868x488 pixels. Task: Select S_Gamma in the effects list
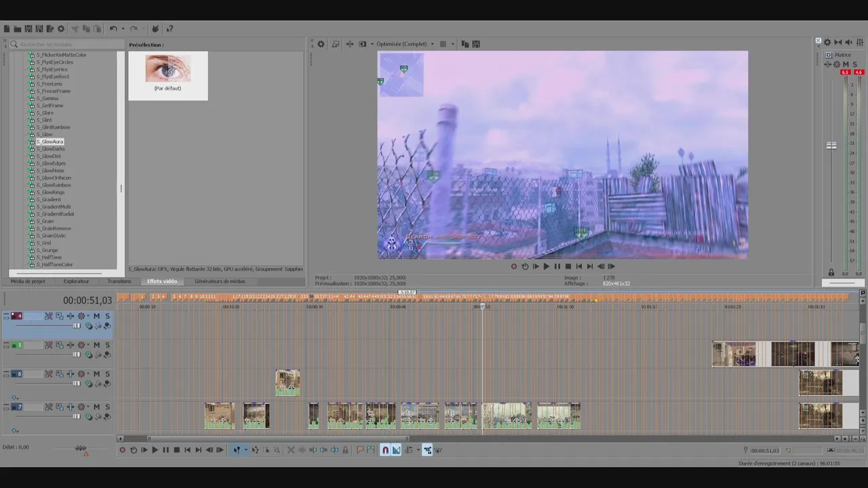coord(47,98)
